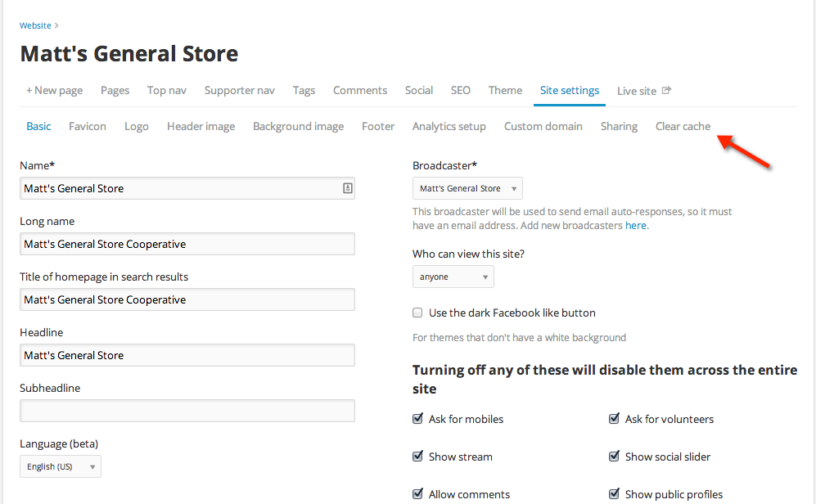This screenshot has height=504, width=816.
Task: Uncheck Ask for volunteers
Action: tap(614, 419)
